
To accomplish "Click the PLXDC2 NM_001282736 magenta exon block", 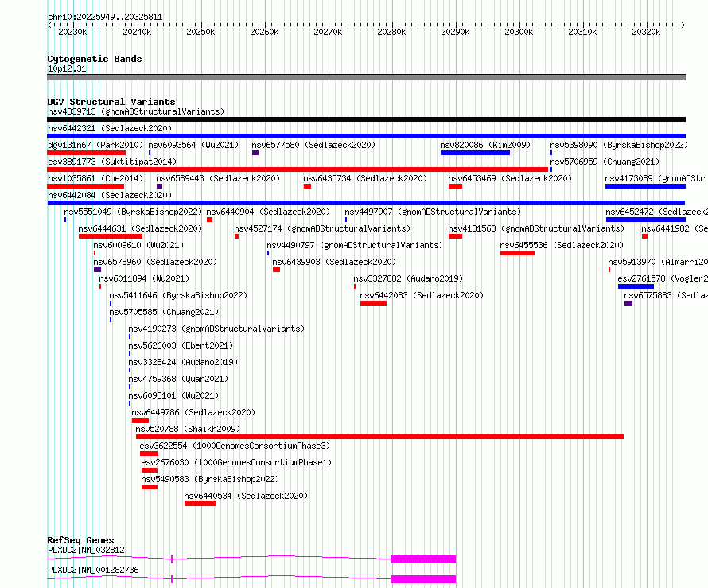I will (423, 579).
